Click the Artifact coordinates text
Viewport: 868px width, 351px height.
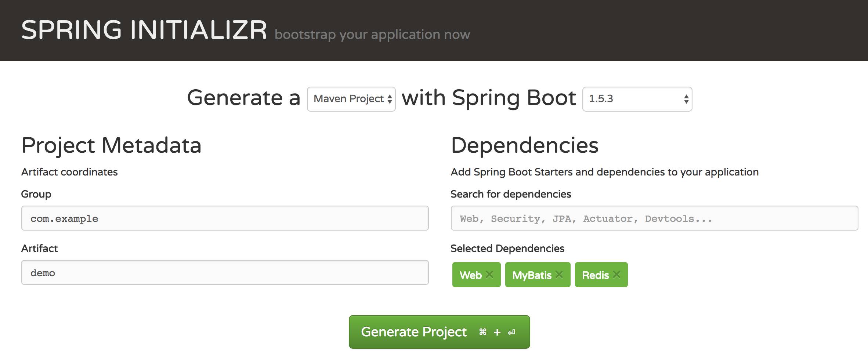coord(69,172)
